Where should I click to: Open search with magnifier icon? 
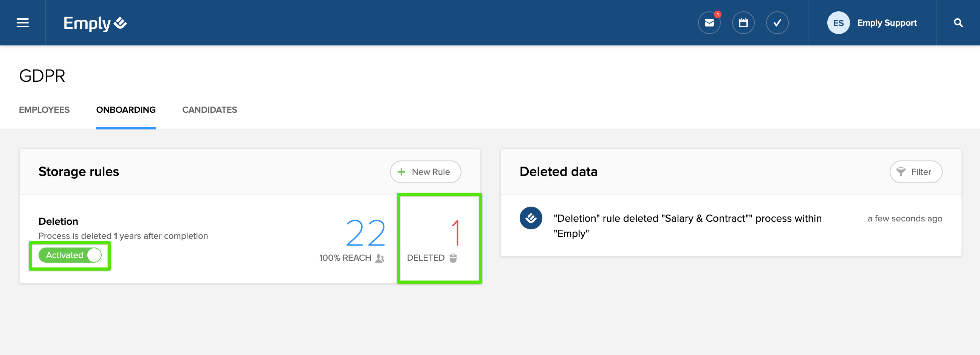(x=958, y=23)
